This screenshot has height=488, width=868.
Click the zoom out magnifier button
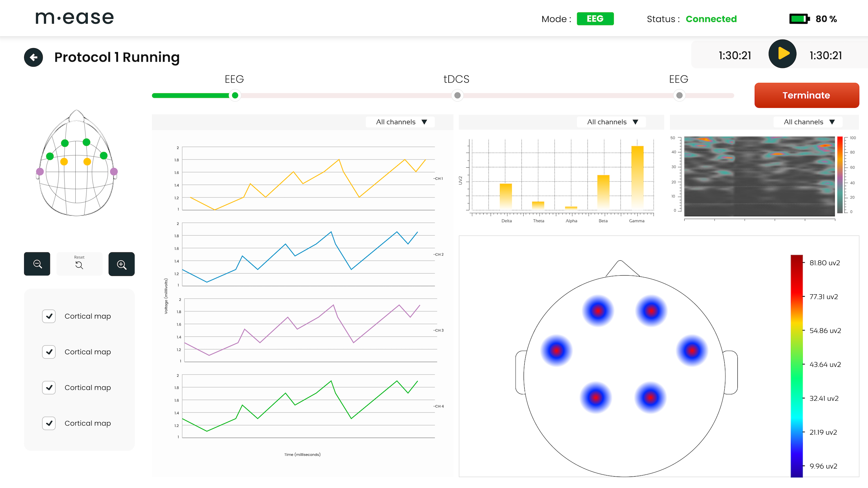tap(37, 264)
